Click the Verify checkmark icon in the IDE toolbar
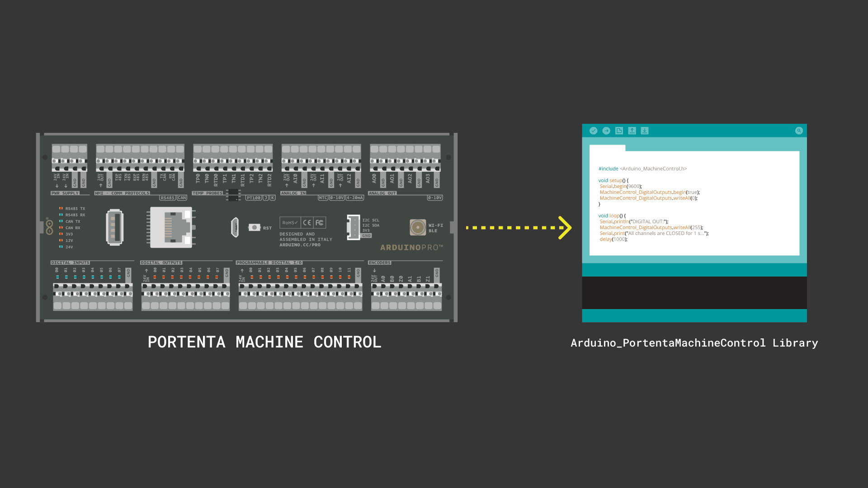This screenshot has height=488, width=868. [x=593, y=131]
